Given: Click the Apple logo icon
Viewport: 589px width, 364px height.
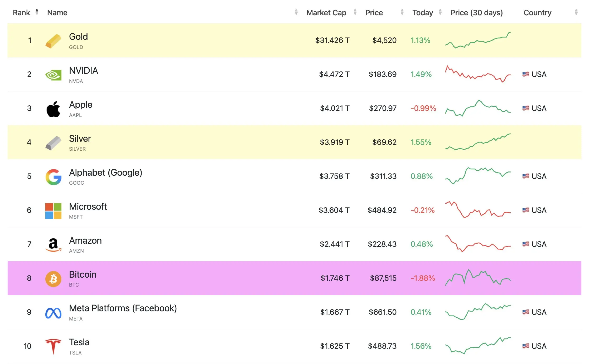Looking at the screenshot, I should tap(53, 109).
